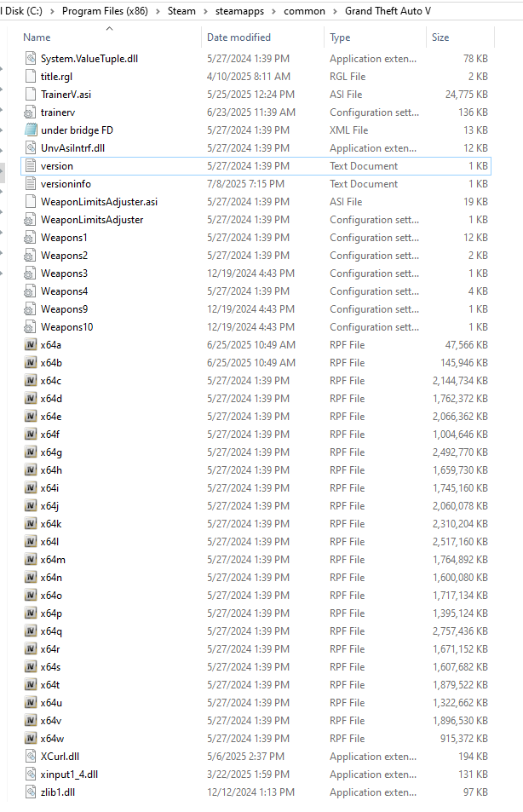Select the x64b RPF file icon

click(31, 362)
